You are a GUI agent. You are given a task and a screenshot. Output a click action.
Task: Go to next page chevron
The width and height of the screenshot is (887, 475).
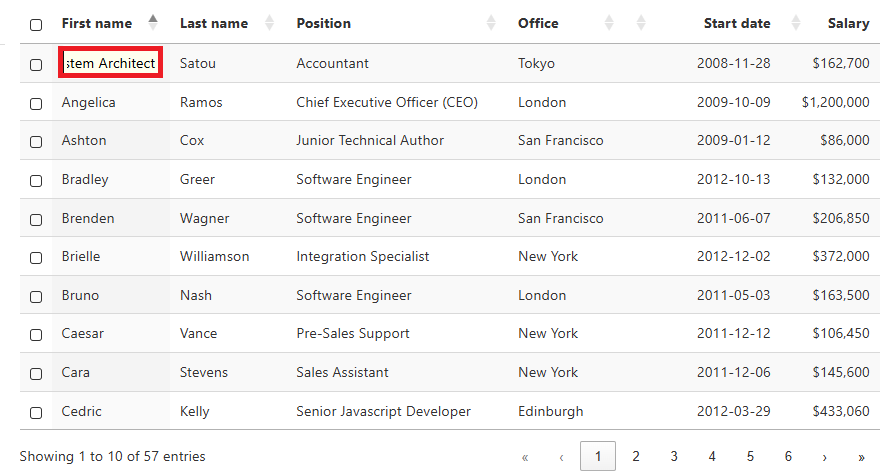(824, 457)
